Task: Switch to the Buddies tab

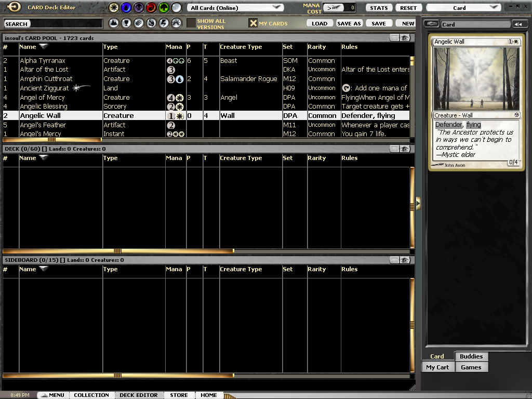Action: point(471,356)
